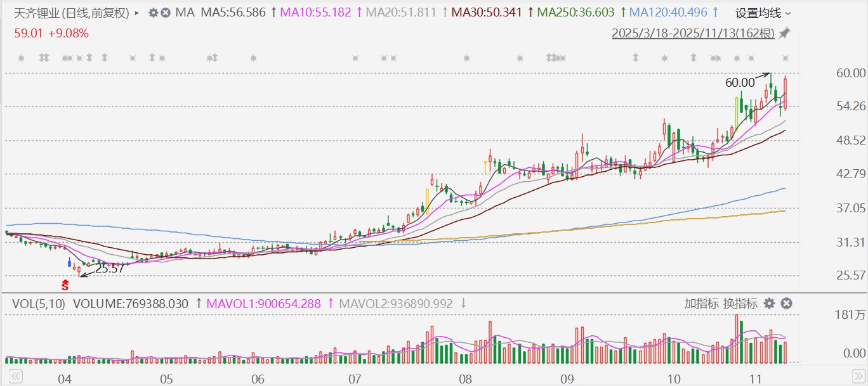Click the red S signal marker
The image size is (868, 386).
65,286
